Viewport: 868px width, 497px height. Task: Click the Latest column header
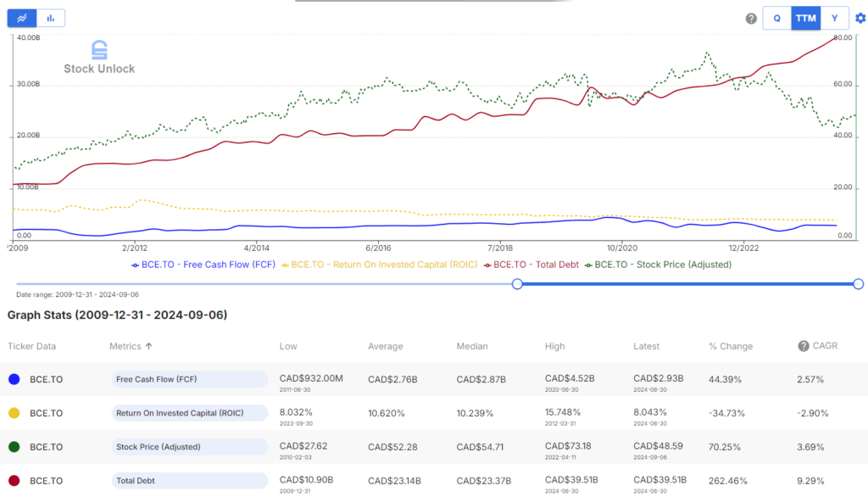(647, 346)
